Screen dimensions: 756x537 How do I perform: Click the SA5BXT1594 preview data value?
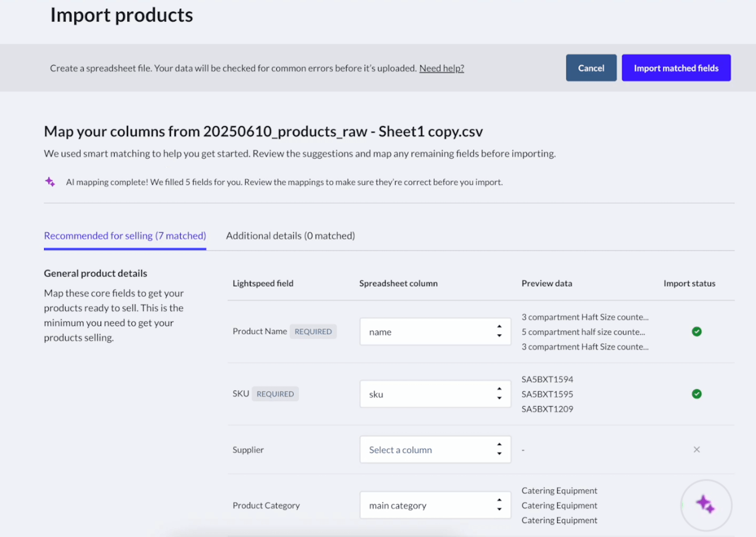[x=548, y=379]
